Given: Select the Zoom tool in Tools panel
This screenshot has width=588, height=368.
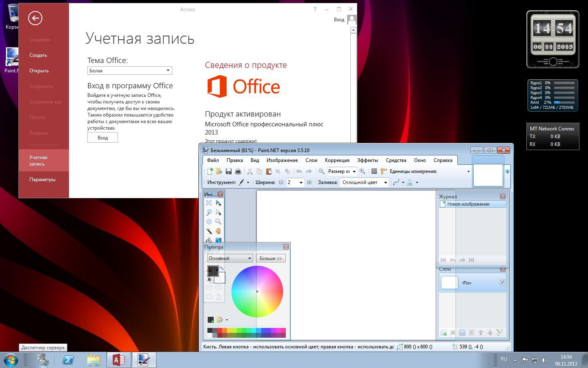Looking at the screenshot, I should pyautogui.click(x=218, y=222).
